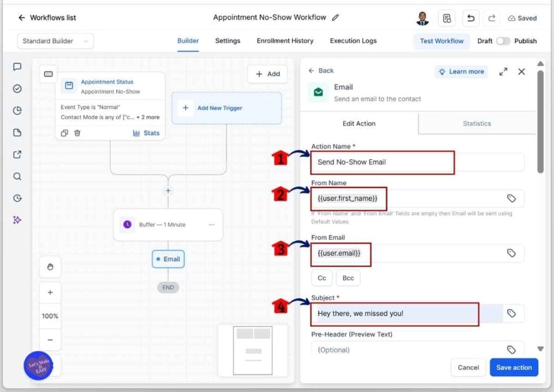Screen dimensions: 554x392
Task: Select the Email node on canvas
Action: coord(168,259)
